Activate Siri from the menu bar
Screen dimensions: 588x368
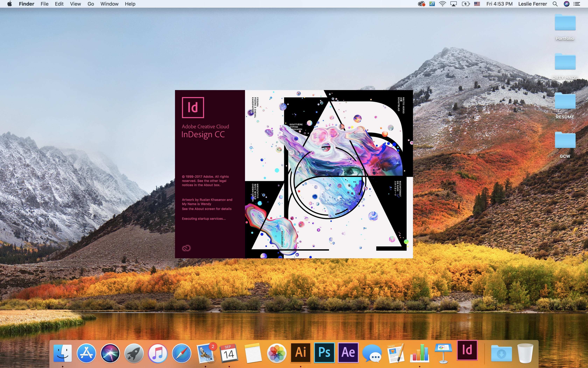[567, 4]
